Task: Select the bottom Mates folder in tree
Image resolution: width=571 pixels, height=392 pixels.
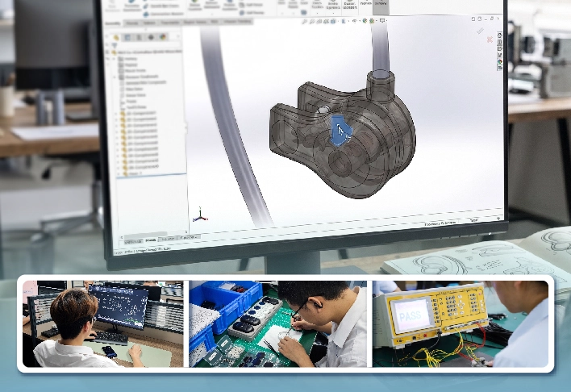Action: [131, 173]
